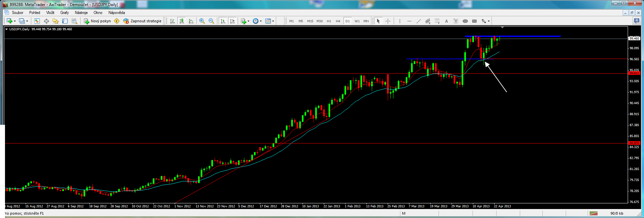Image resolution: width=644 pixels, height=218 pixels.
Task: Expand the New Chart dropdown arrow
Action: coord(15,21)
